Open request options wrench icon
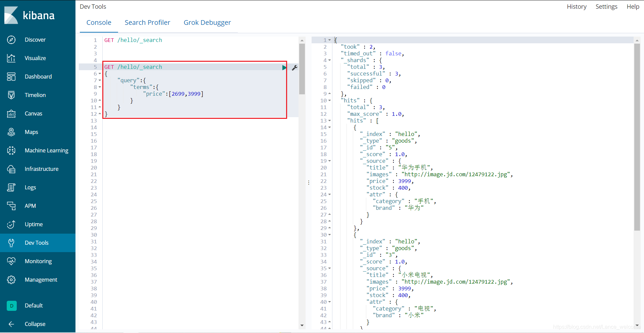 coord(294,67)
